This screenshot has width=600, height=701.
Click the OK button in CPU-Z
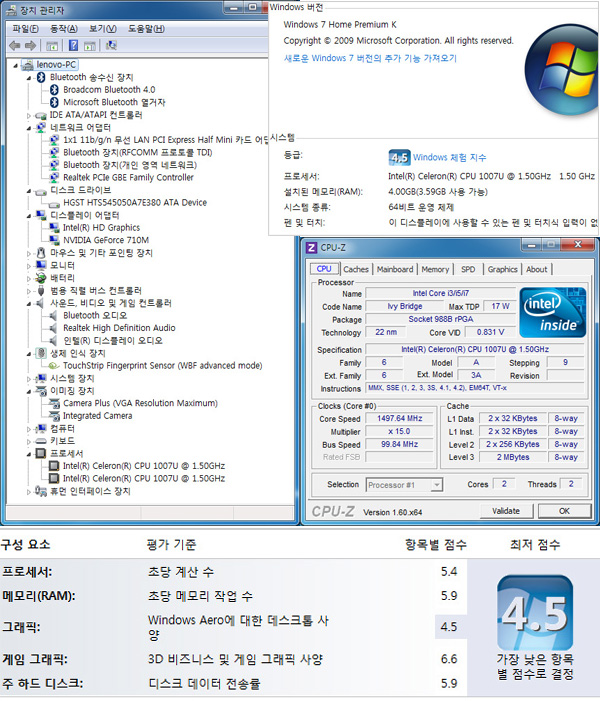(x=564, y=511)
